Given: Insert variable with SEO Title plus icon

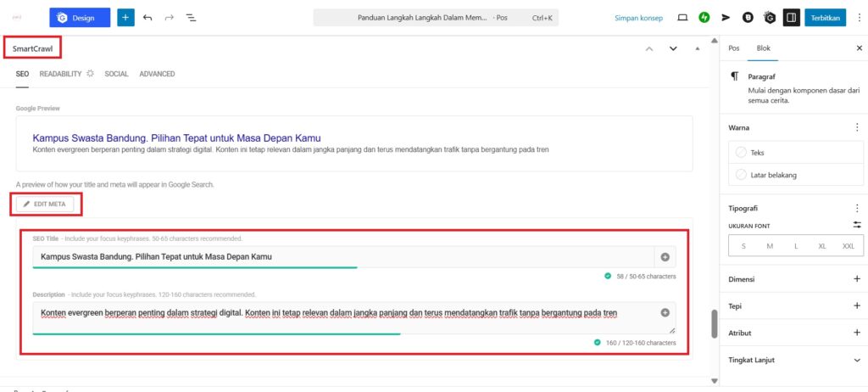Looking at the screenshot, I should click(x=665, y=257).
